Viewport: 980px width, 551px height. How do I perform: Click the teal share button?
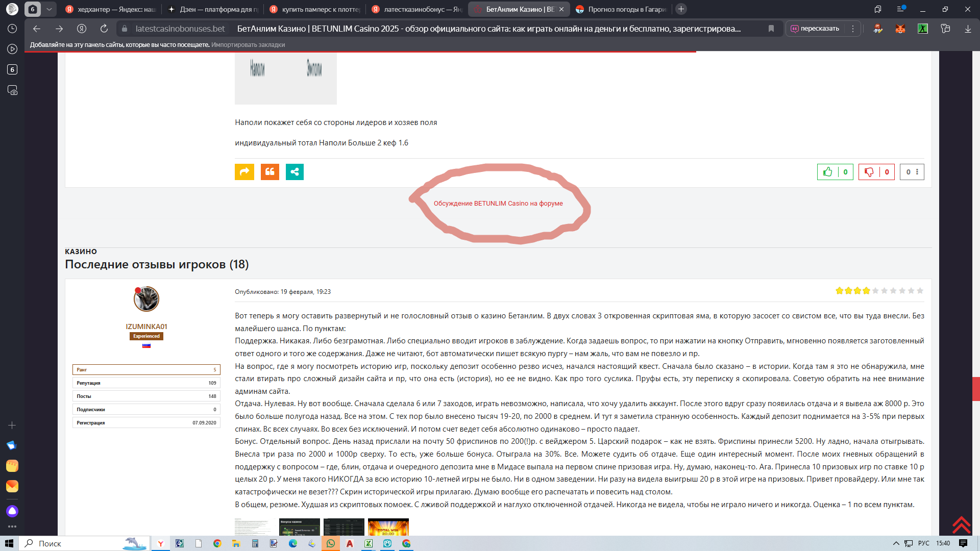tap(295, 172)
